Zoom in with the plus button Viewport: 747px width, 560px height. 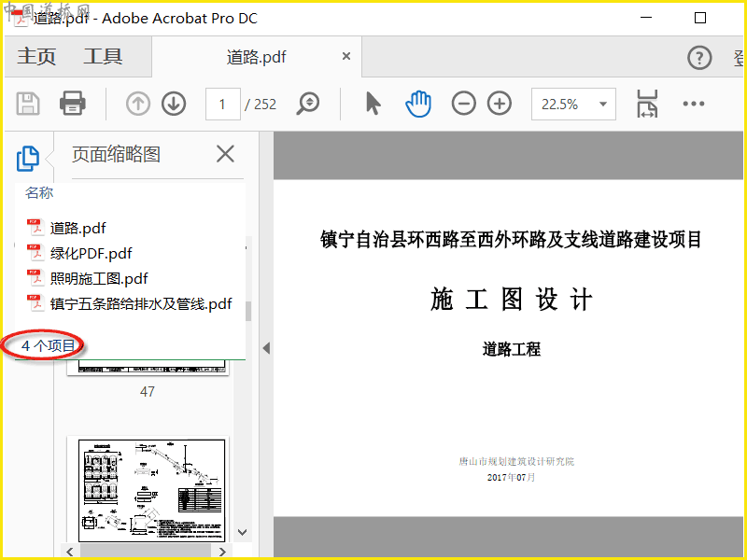pyautogui.click(x=500, y=104)
